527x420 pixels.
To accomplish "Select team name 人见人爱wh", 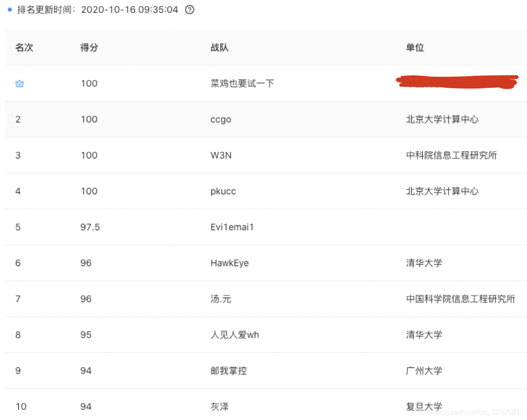I will click(235, 335).
